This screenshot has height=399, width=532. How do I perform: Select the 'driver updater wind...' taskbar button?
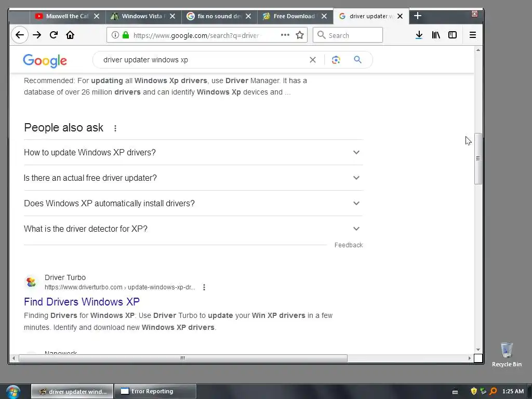pyautogui.click(x=73, y=392)
